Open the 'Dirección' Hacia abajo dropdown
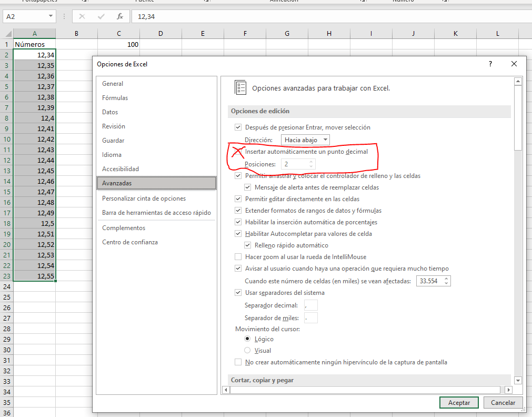The width and height of the screenshot is (532, 417). (305, 140)
